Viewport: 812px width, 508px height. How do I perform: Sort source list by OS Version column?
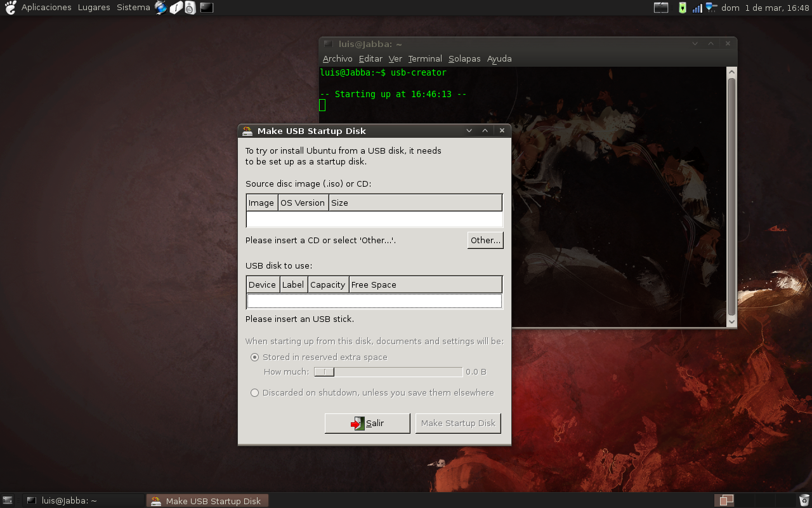tap(303, 203)
